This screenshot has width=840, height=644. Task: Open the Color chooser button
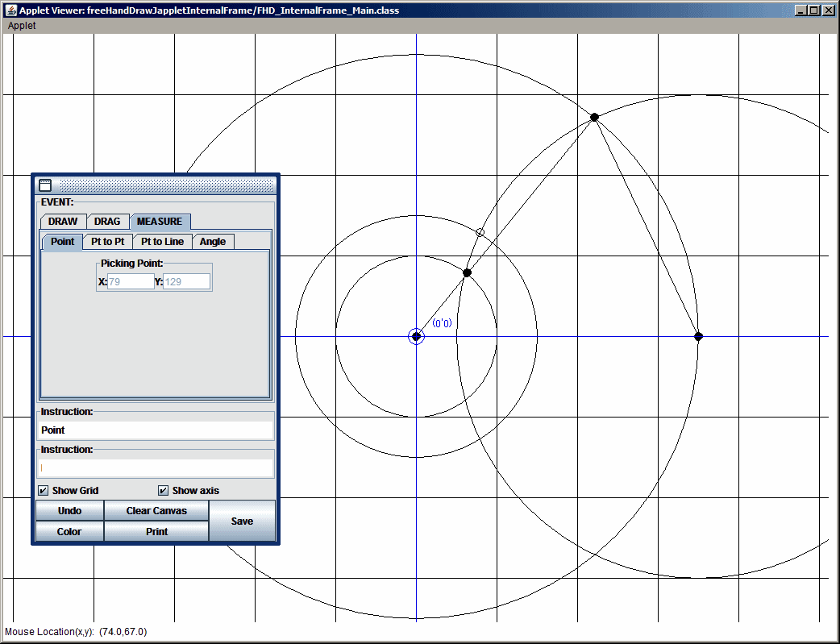tap(69, 531)
